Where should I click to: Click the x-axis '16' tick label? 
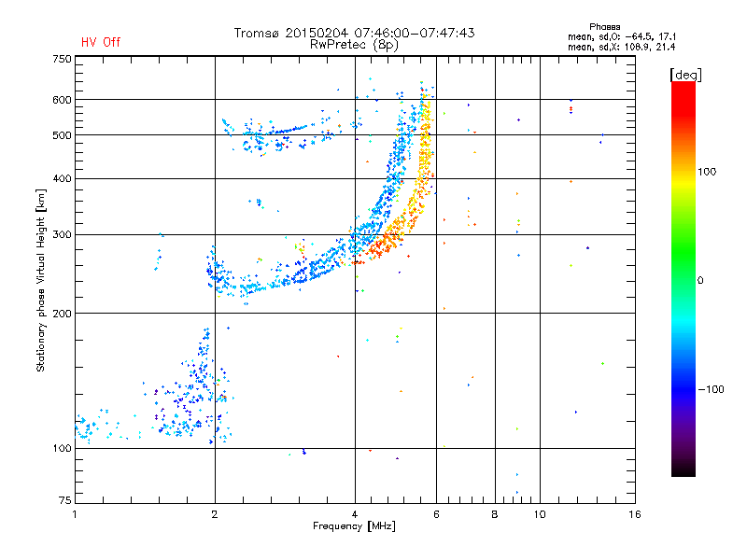635,514
